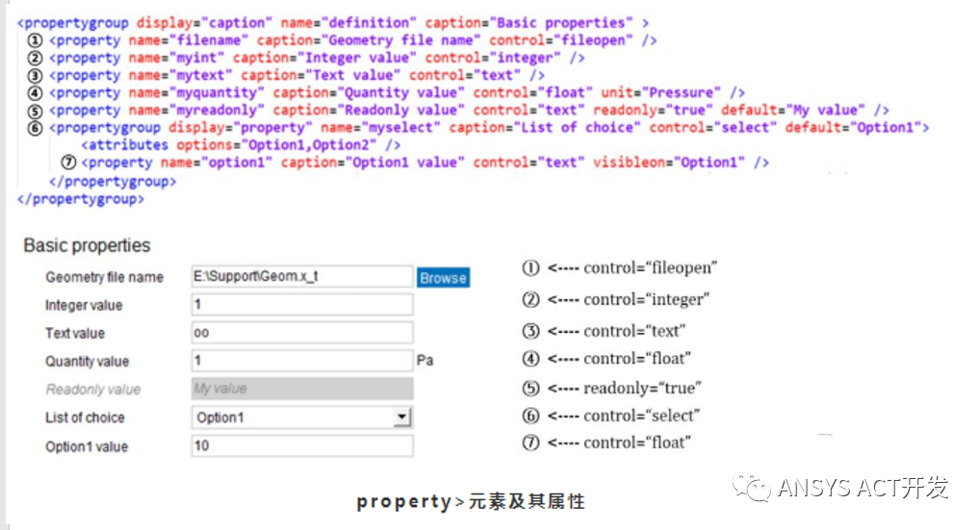Click the Geometry file name input field

pos(302,277)
